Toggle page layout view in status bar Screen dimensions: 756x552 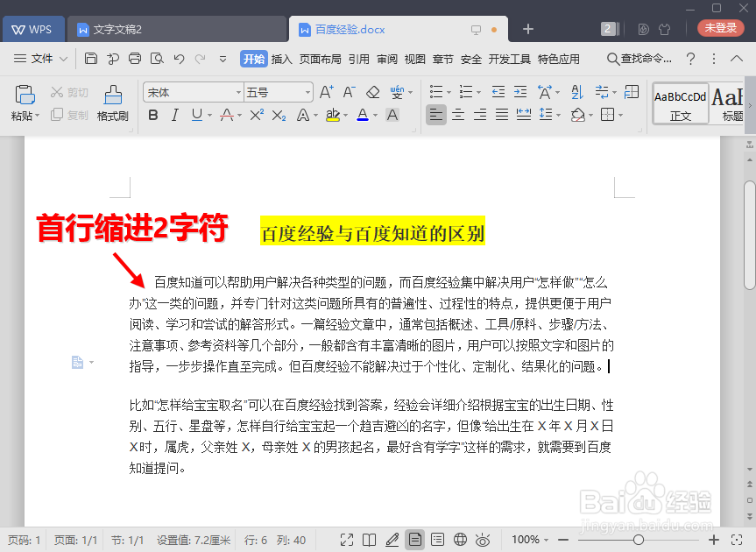(414, 540)
